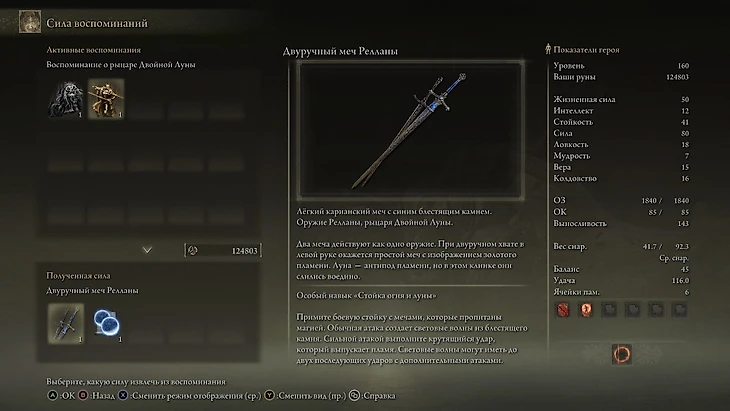Click the red first memory slot icon
730x411 pixels.
click(x=563, y=309)
